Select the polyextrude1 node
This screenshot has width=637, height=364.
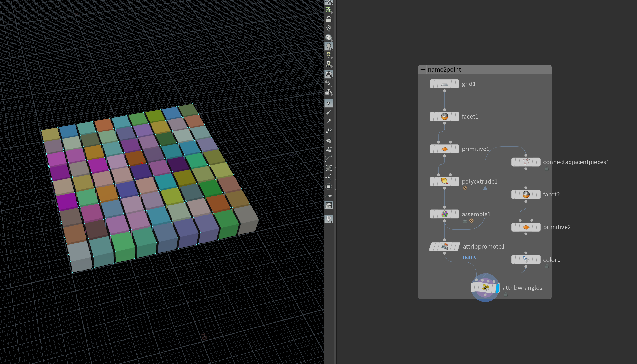[444, 181]
